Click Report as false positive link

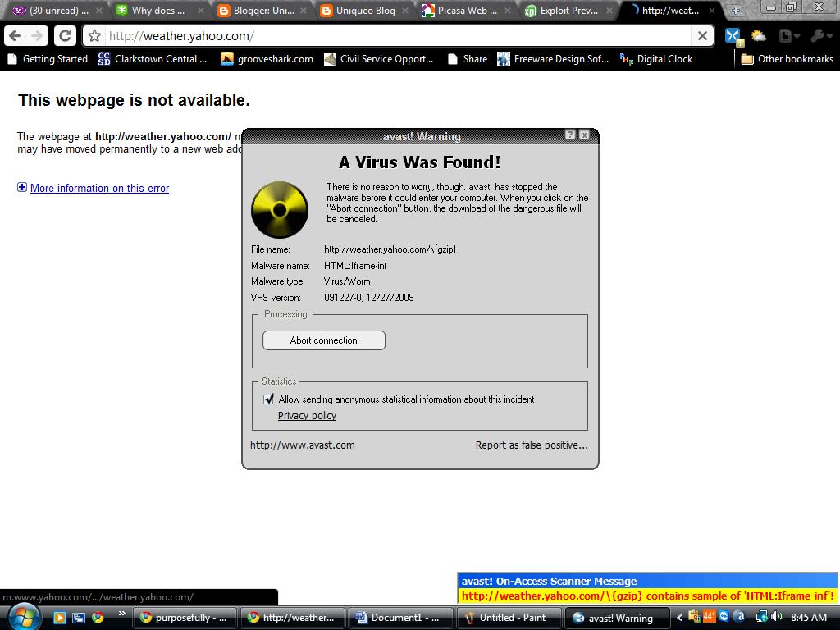[x=532, y=445]
